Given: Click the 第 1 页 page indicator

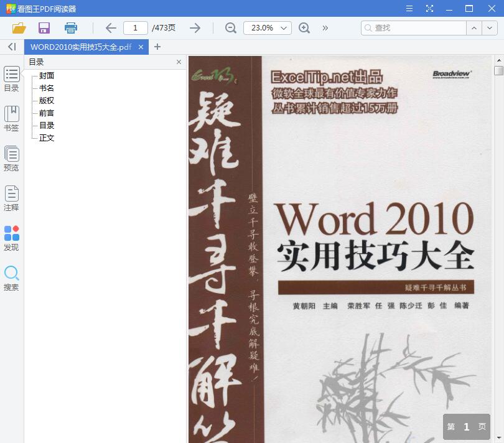Looking at the screenshot, I should [467, 427].
